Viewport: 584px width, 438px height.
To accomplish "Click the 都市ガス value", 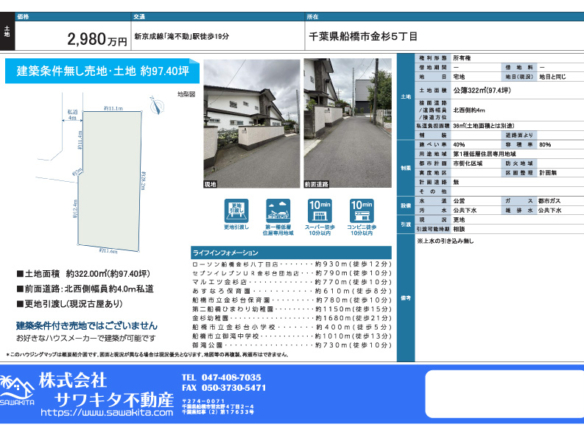I will click(549, 201).
